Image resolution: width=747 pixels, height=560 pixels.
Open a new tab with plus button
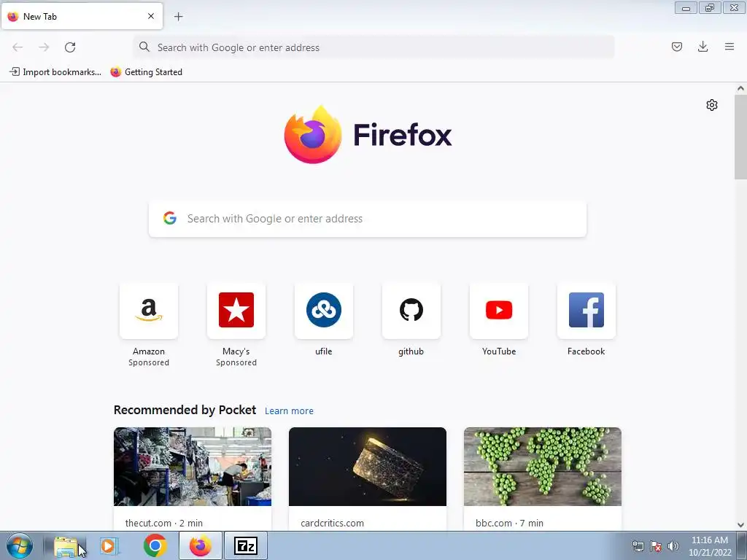tap(179, 17)
